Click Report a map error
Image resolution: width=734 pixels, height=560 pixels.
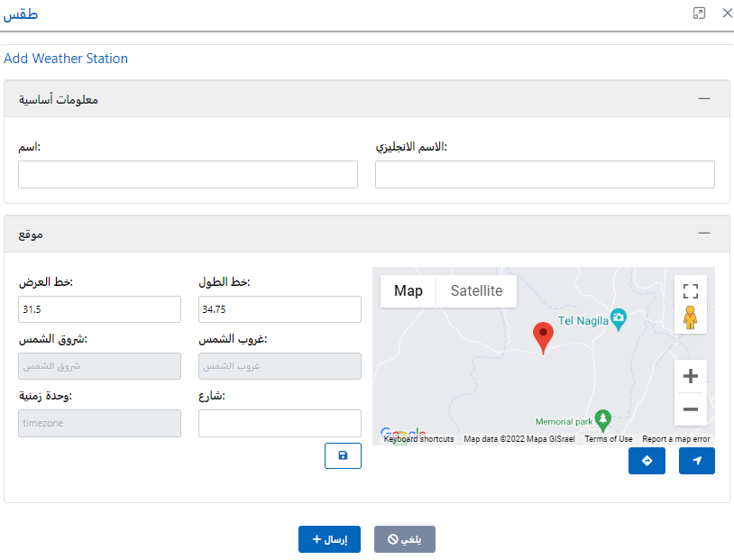point(675,438)
